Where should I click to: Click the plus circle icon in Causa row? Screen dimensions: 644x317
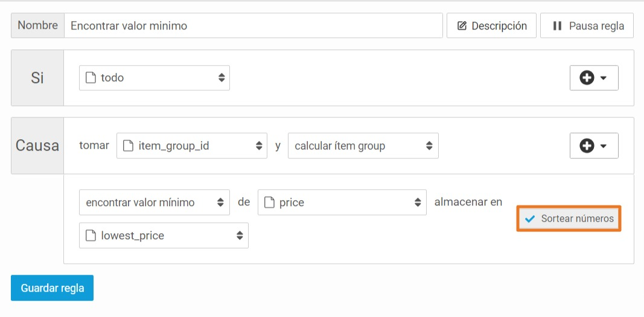(587, 146)
